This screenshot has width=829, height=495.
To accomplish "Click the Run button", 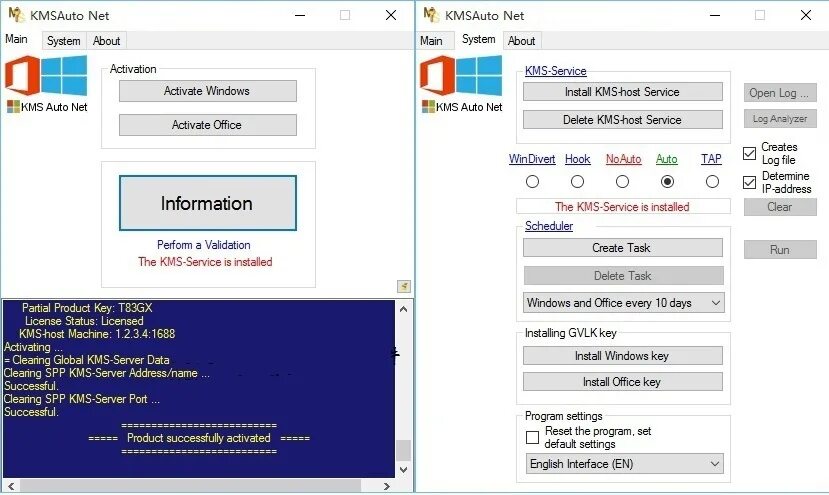I will pyautogui.click(x=780, y=250).
